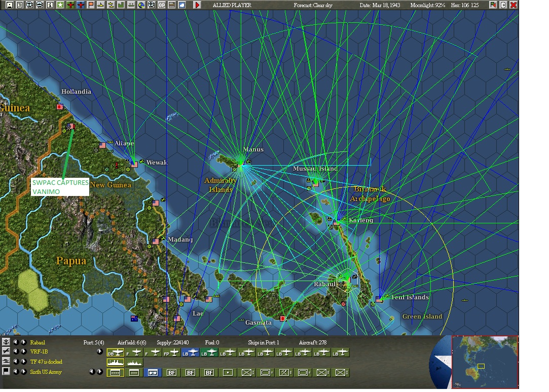Open the VRF-1B air group
Viewport: 549px width, 392px height.
point(39,351)
